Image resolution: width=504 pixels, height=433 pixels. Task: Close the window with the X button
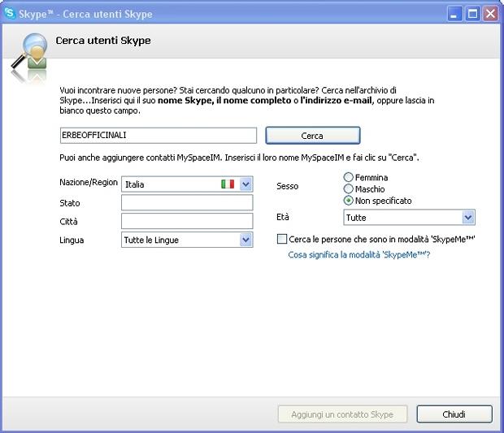[490, 14]
